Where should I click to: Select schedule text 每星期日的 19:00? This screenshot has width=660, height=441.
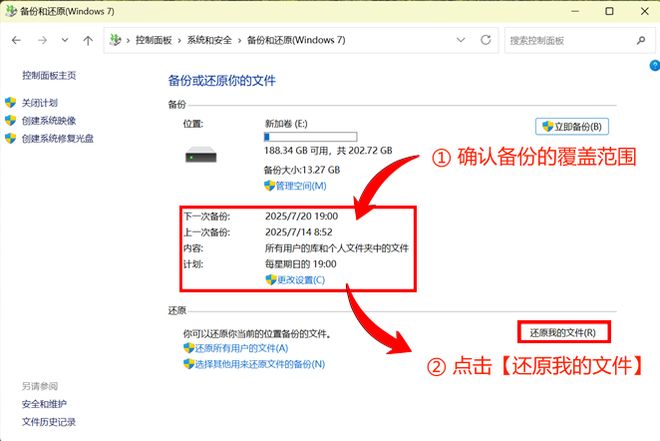pyautogui.click(x=301, y=264)
